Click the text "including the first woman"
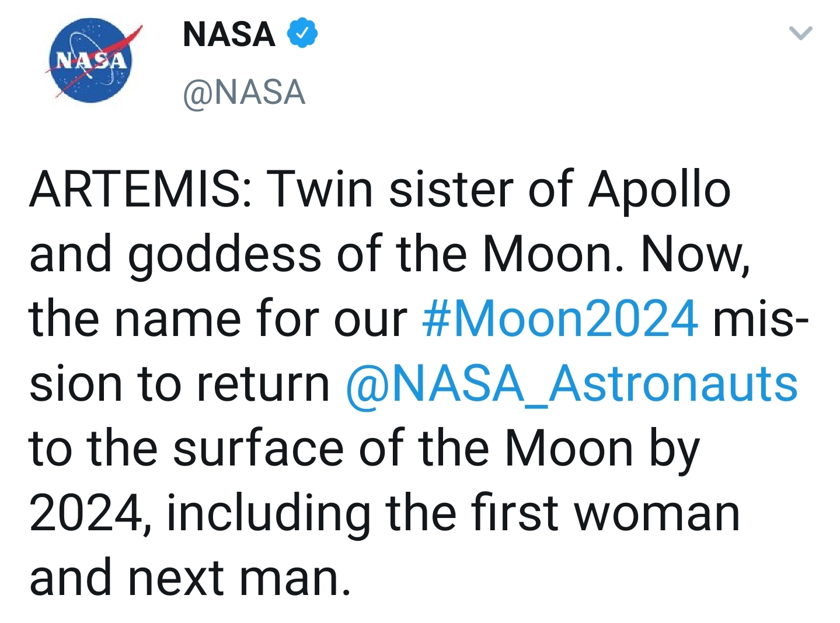The image size is (840, 623). point(454,514)
